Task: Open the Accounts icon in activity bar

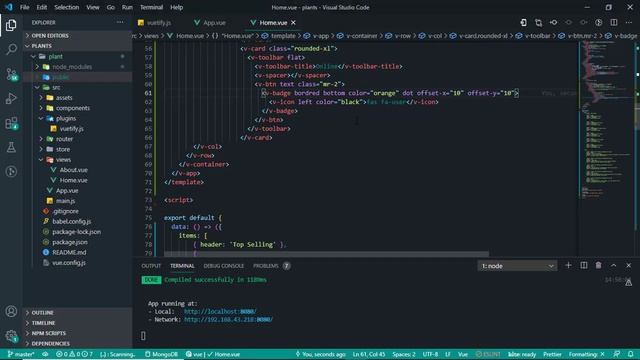Action: coord(11,311)
